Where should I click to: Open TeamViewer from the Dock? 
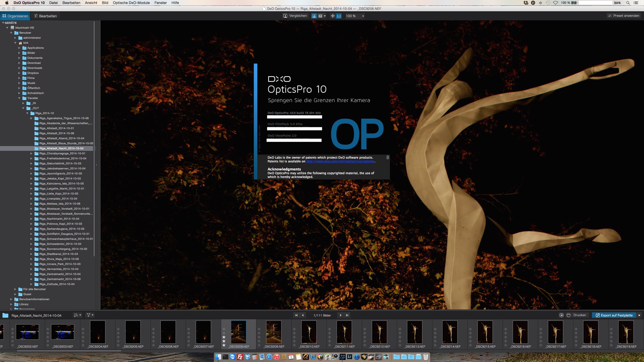pyautogui.click(x=233, y=357)
